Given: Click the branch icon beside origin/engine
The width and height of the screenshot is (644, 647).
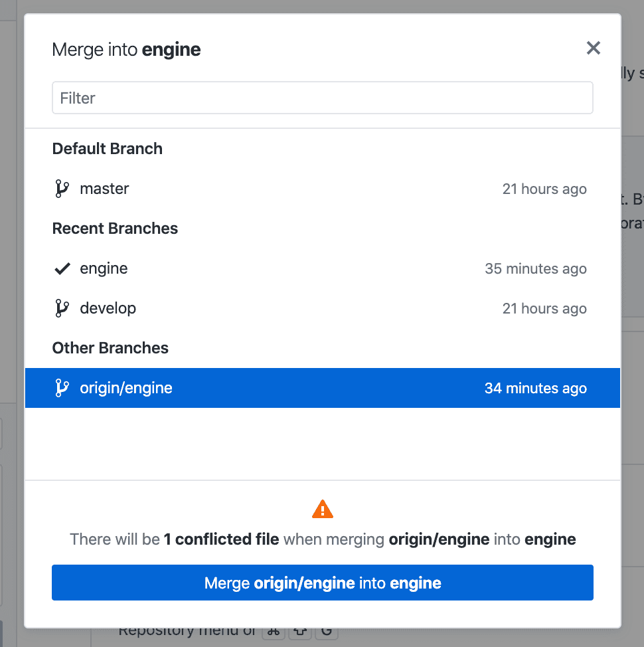Looking at the screenshot, I should (x=62, y=388).
